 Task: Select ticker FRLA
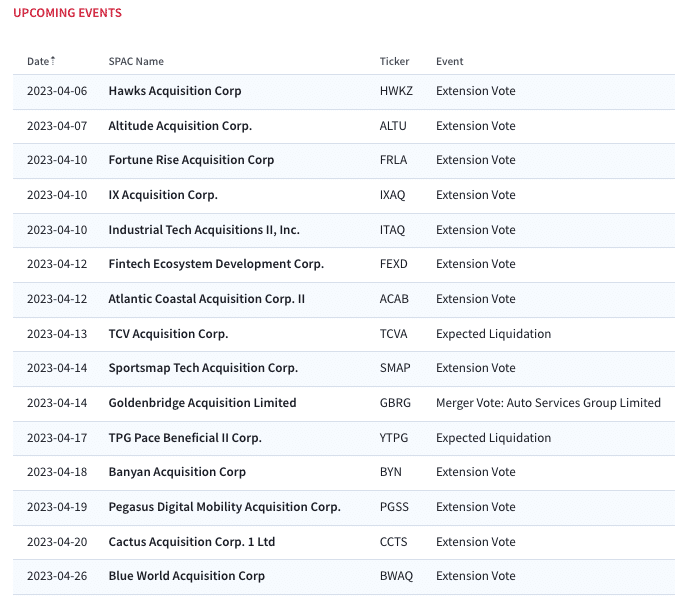pos(393,160)
